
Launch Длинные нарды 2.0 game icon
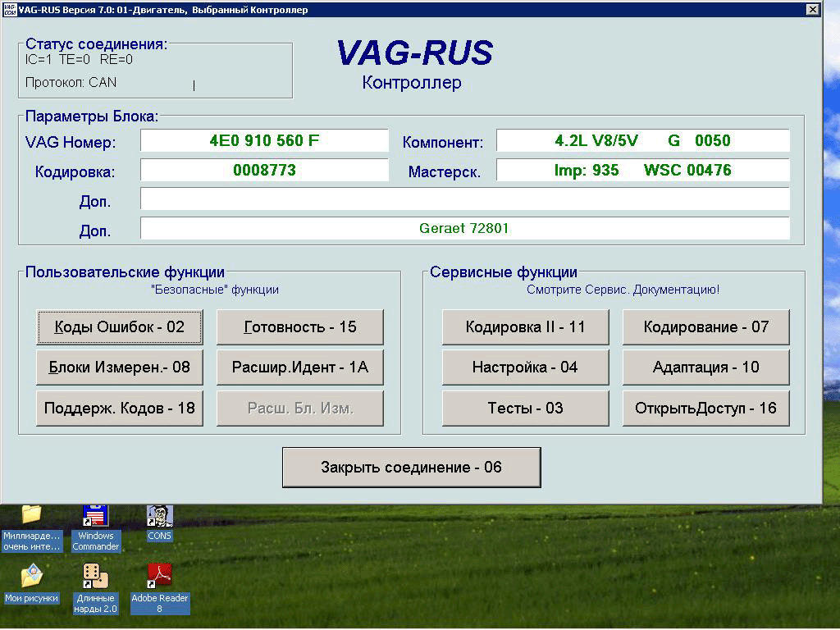(96, 576)
